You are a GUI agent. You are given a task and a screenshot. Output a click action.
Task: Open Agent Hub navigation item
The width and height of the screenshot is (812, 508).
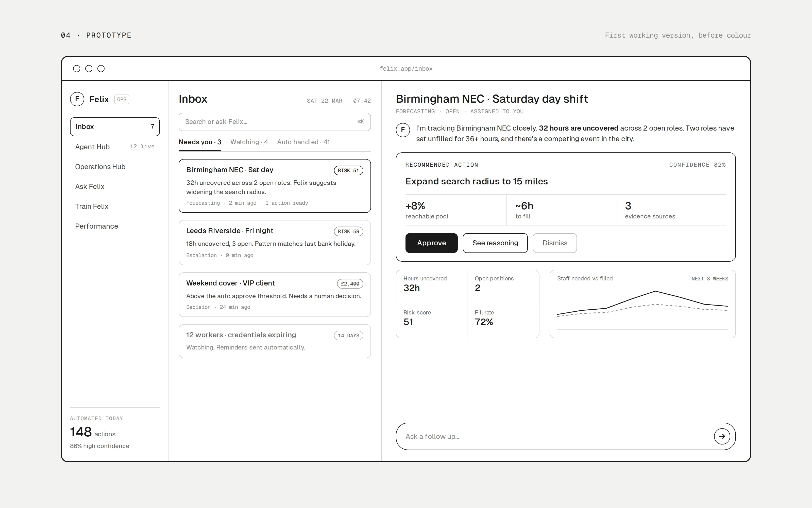[115, 147]
